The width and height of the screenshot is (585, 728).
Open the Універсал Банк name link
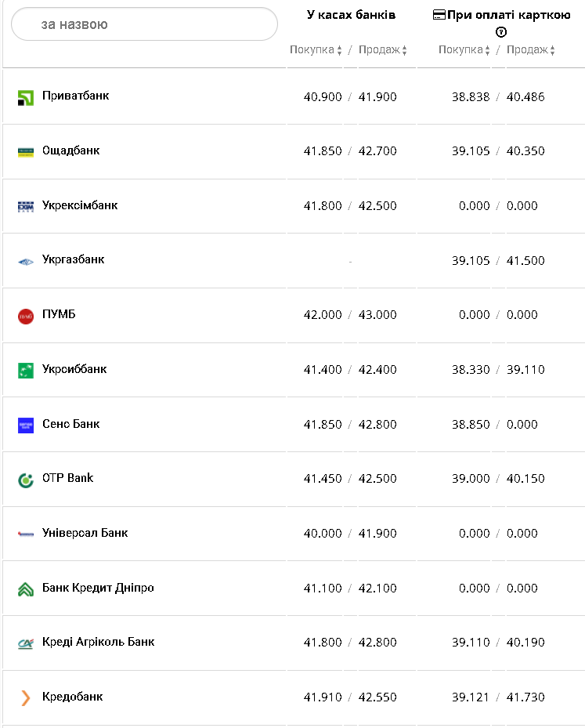click(85, 533)
